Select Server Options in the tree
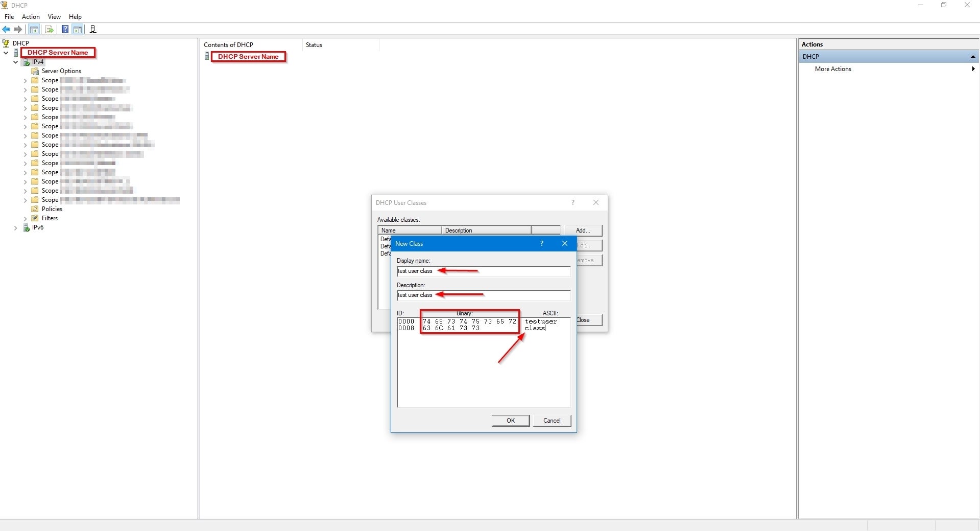The height and width of the screenshot is (531, 980). click(x=61, y=71)
